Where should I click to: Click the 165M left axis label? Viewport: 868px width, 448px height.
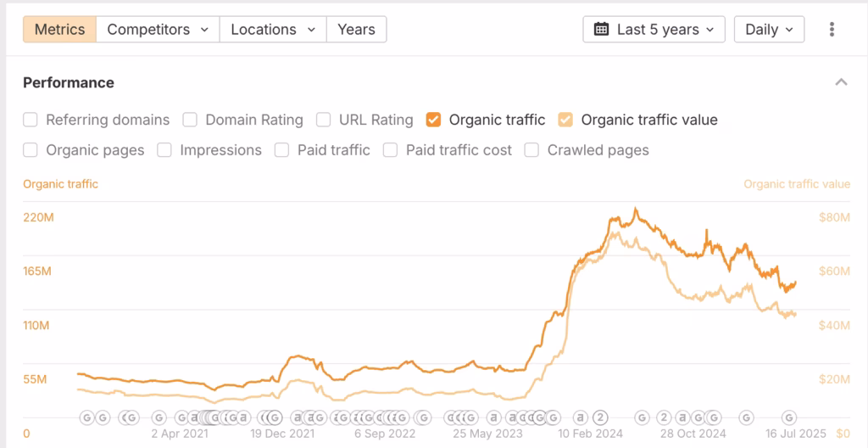coord(39,272)
